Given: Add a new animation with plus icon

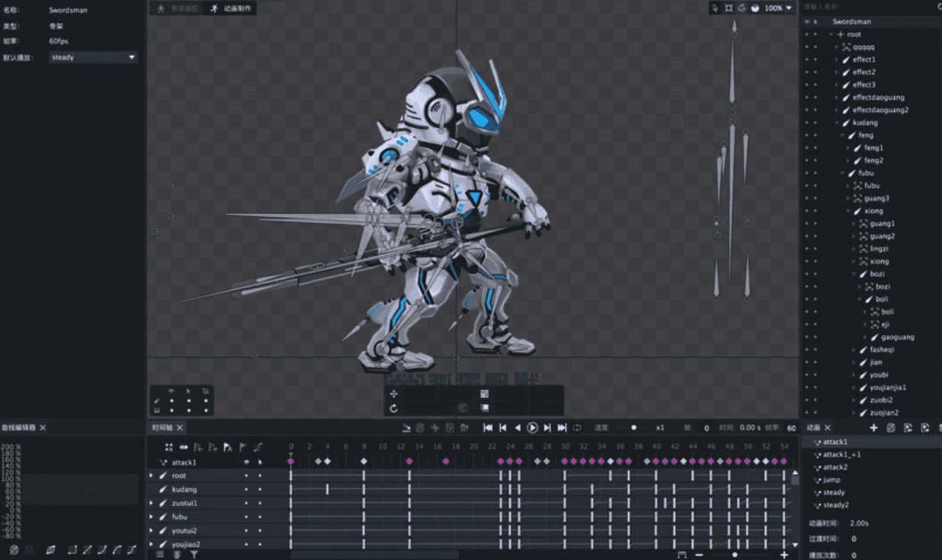Looking at the screenshot, I should pyautogui.click(x=874, y=428).
